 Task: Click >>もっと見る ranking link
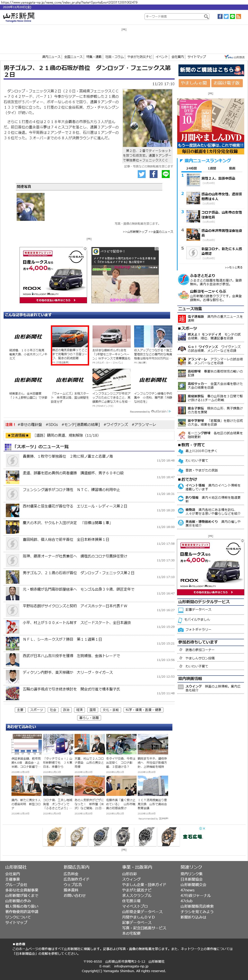(x=233, y=267)
